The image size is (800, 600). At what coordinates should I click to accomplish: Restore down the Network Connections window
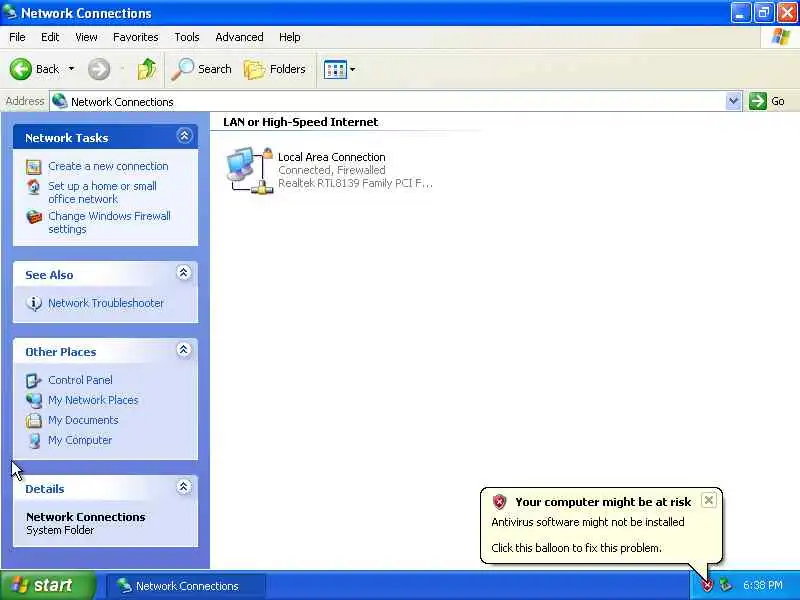[763, 13]
